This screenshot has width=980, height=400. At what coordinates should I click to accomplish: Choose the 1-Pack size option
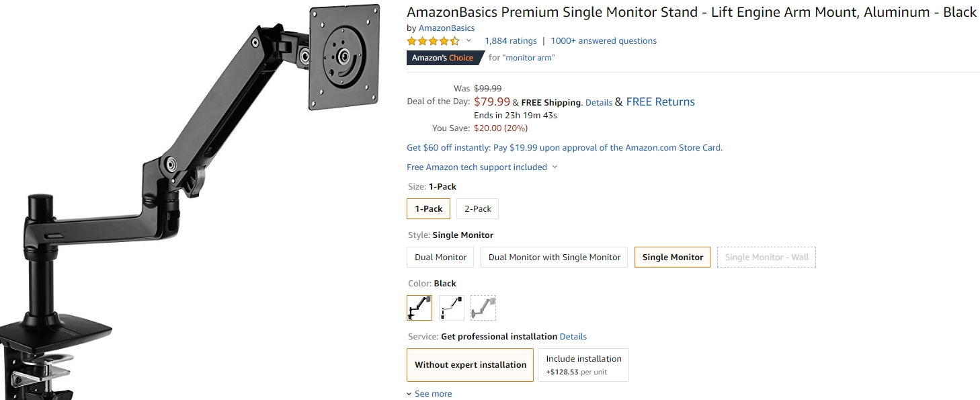[x=428, y=209]
